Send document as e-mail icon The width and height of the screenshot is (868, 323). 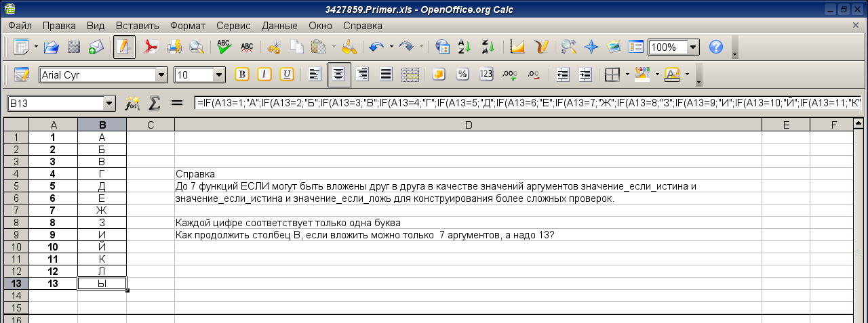tap(96, 47)
